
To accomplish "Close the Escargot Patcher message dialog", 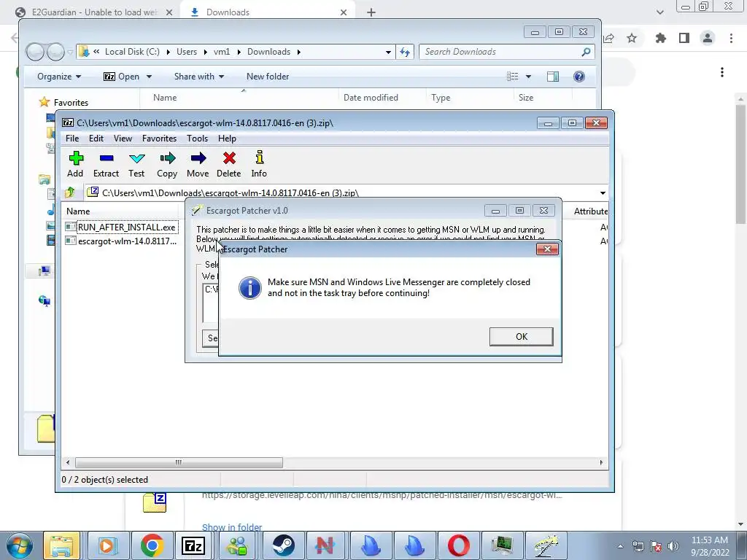I will click(x=547, y=249).
